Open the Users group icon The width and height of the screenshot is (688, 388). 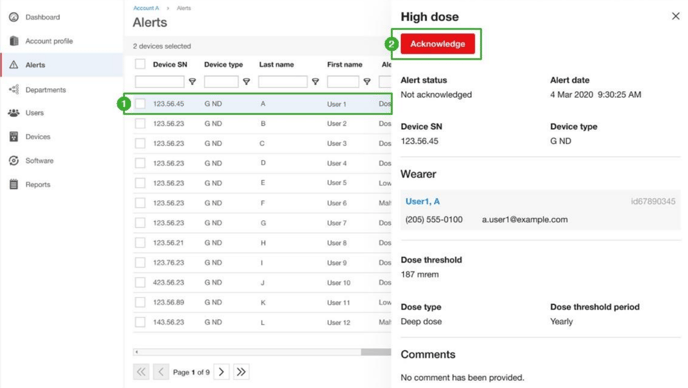(14, 113)
